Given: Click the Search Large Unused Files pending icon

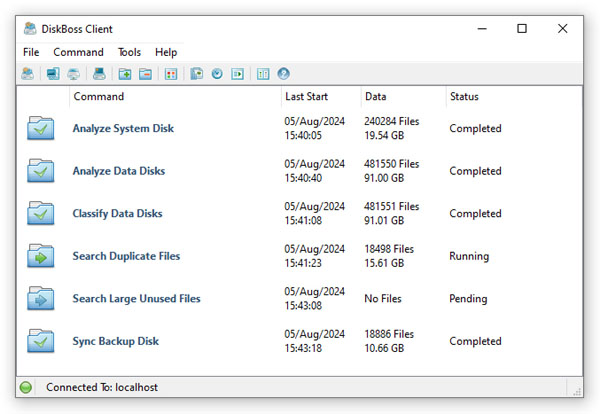Looking at the screenshot, I should 41,298.
